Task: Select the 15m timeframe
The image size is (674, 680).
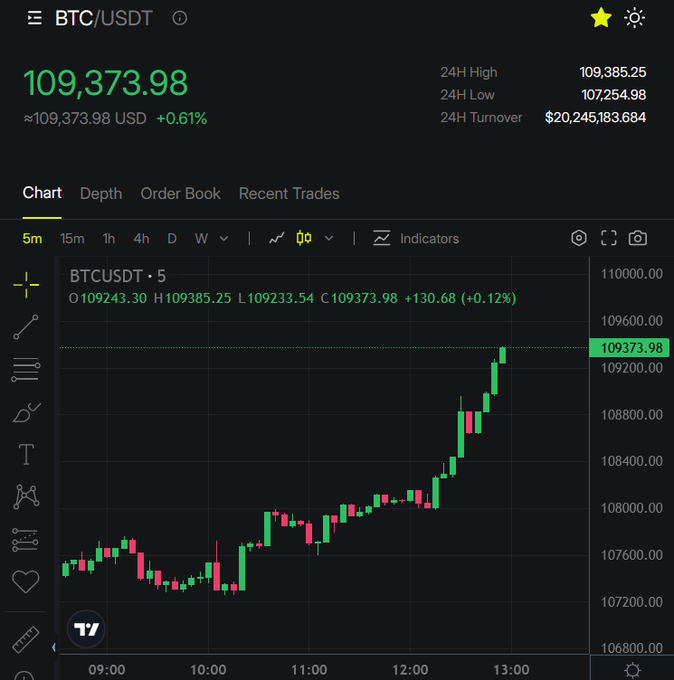Action: [x=72, y=239]
